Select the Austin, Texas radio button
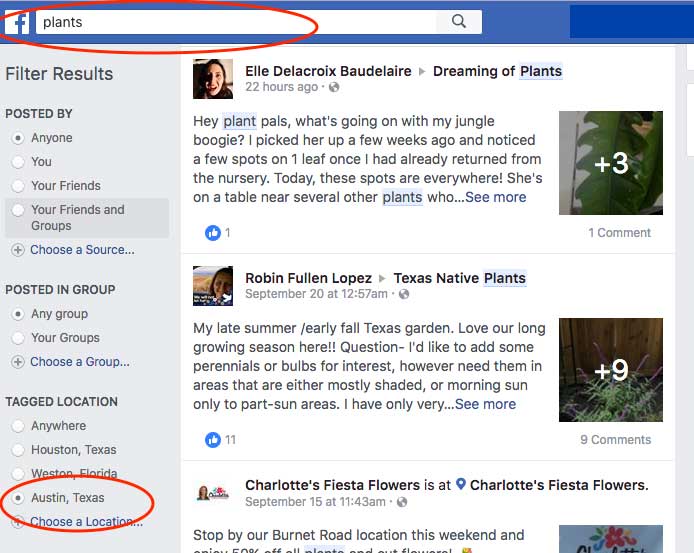 (18, 498)
